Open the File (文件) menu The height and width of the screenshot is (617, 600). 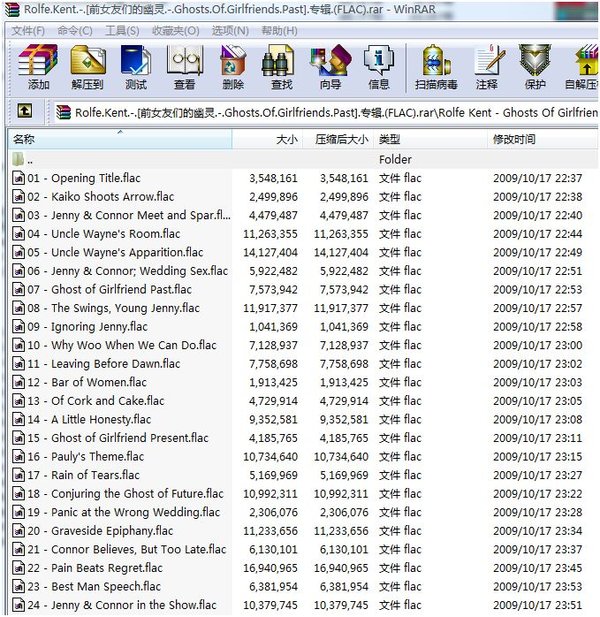28,31
